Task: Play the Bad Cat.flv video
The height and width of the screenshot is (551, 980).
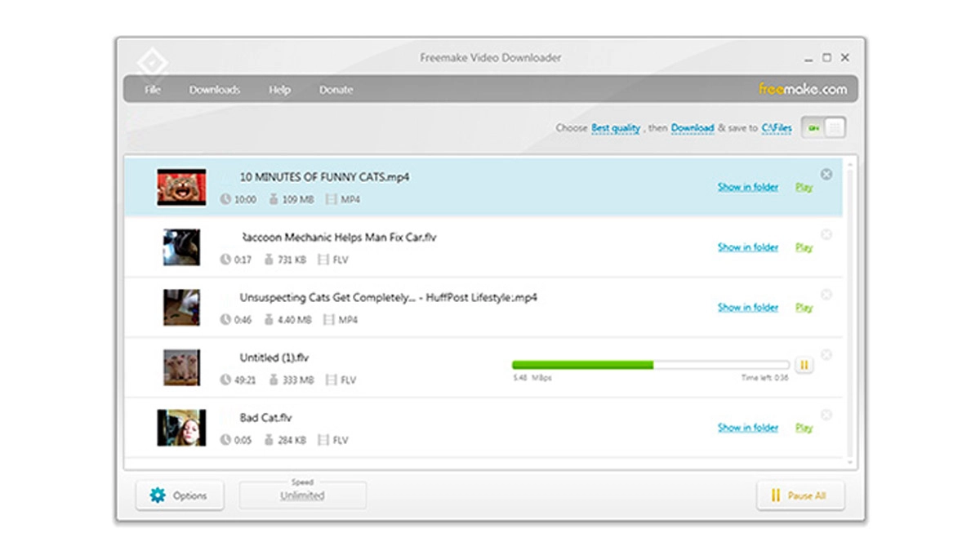Action: pos(804,428)
